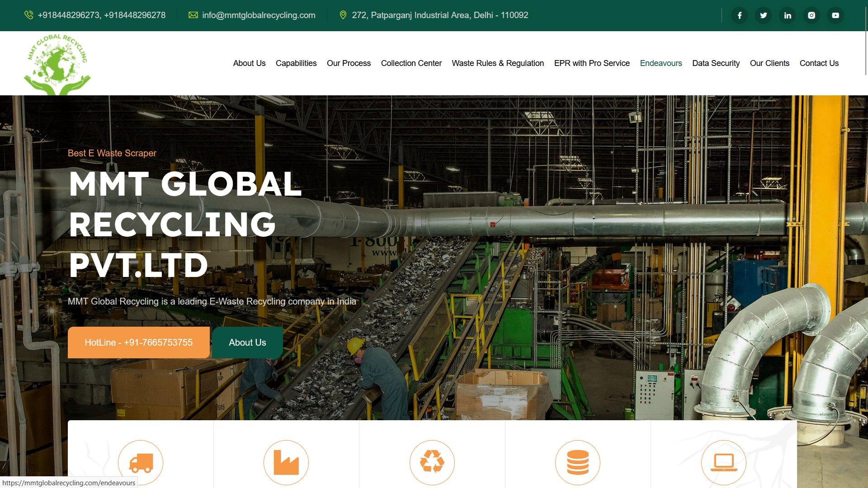Click the MMT Global Recycling logo
Image resolution: width=868 pixels, height=488 pixels.
57,64
